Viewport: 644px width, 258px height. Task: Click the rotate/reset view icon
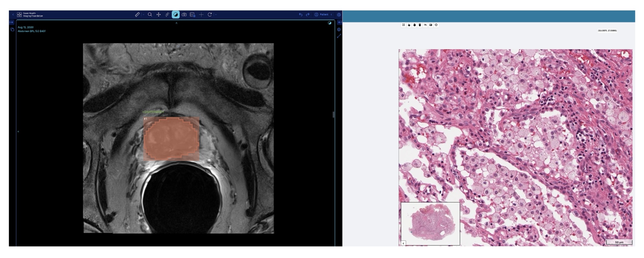[210, 15]
